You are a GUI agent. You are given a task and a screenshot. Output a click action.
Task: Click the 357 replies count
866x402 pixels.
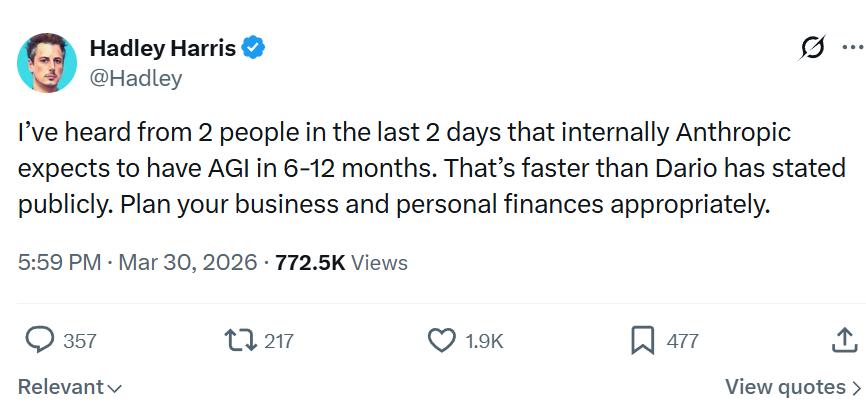[x=80, y=341]
